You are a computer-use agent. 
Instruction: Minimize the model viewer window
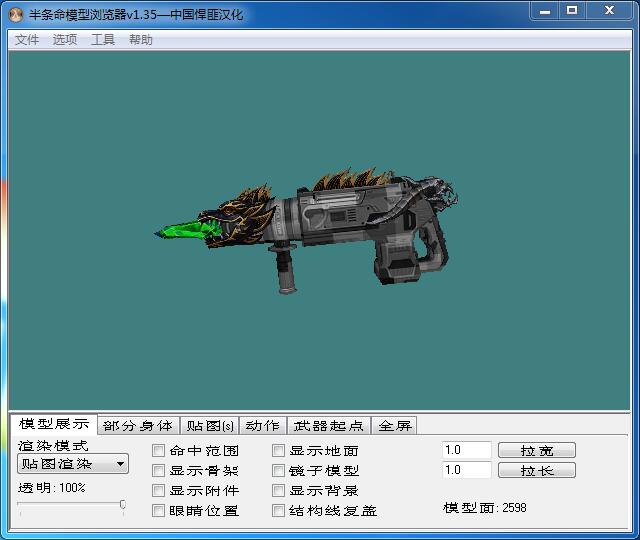[x=544, y=11]
